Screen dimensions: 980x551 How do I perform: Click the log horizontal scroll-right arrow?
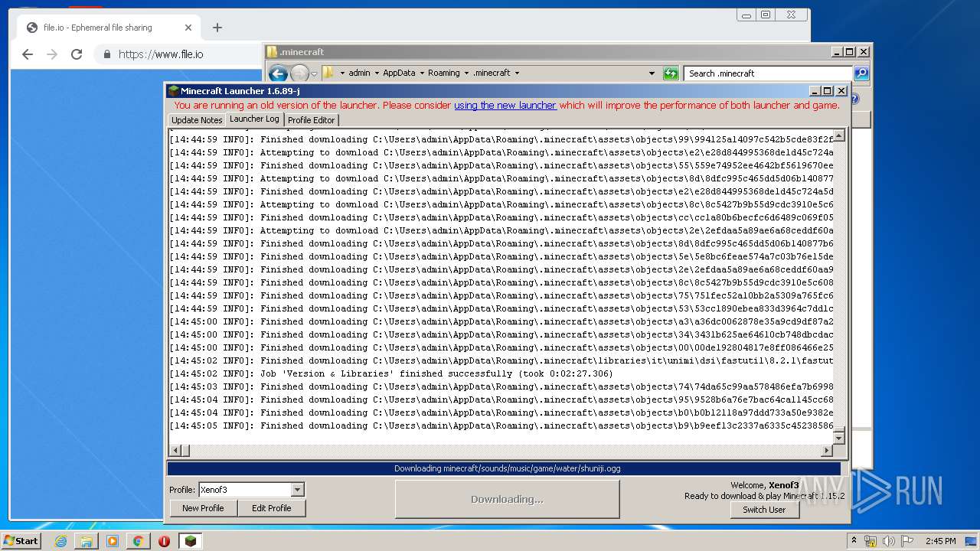coord(826,451)
